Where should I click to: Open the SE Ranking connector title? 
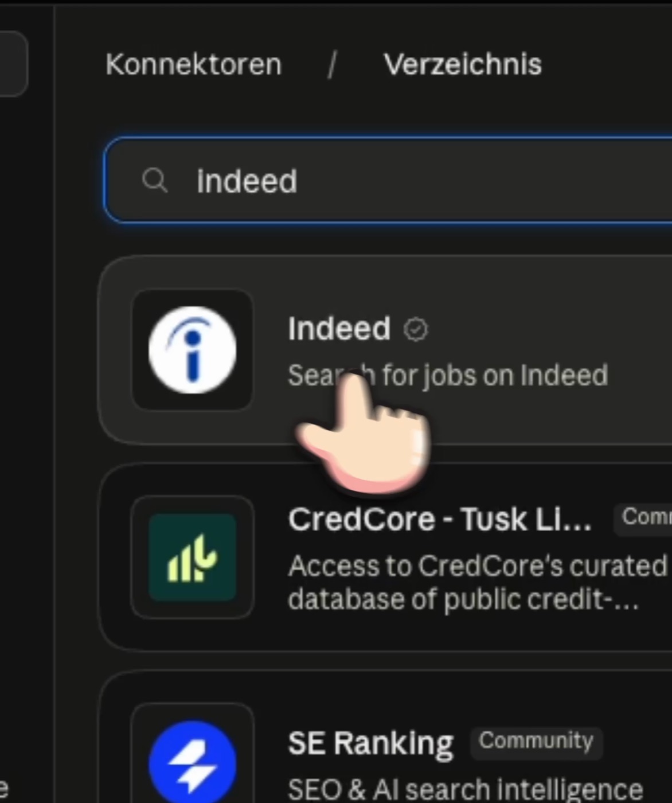tap(370, 743)
